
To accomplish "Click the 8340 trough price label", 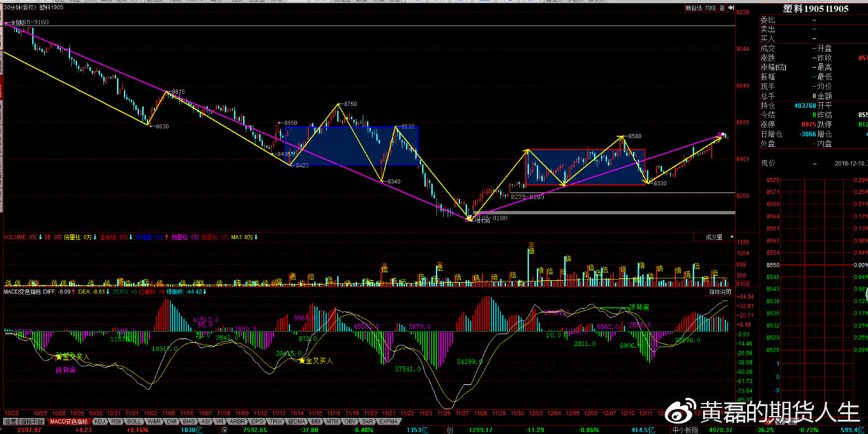I will [393, 181].
